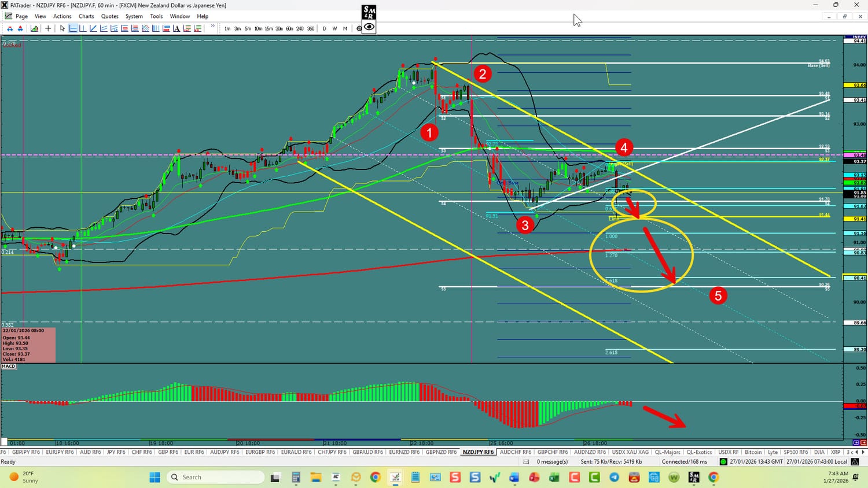Toggle the SM&R eye visibility overlay
This screenshot has height=488, width=868.
(x=369, y=27)
